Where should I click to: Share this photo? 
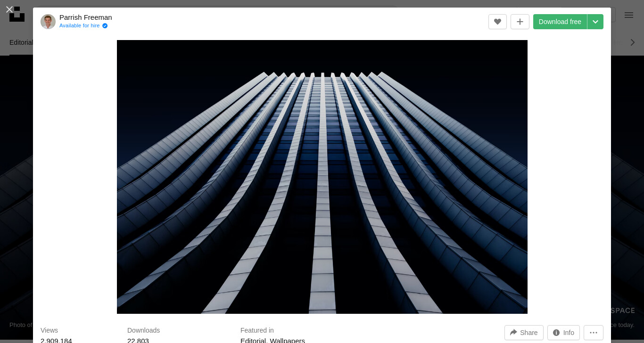[x=524, y=333]
